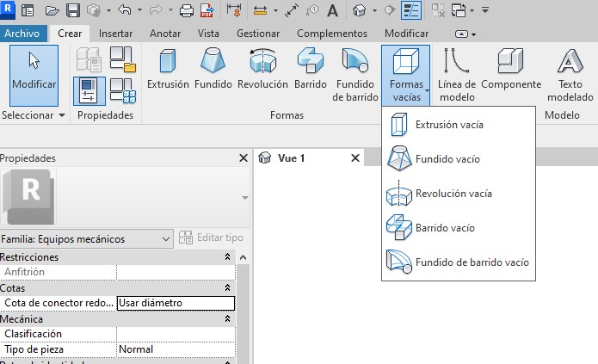Switch to the Insertar ribbon tab
The width and height of the screenshot is (598, 364).
[x=115, y=34]
